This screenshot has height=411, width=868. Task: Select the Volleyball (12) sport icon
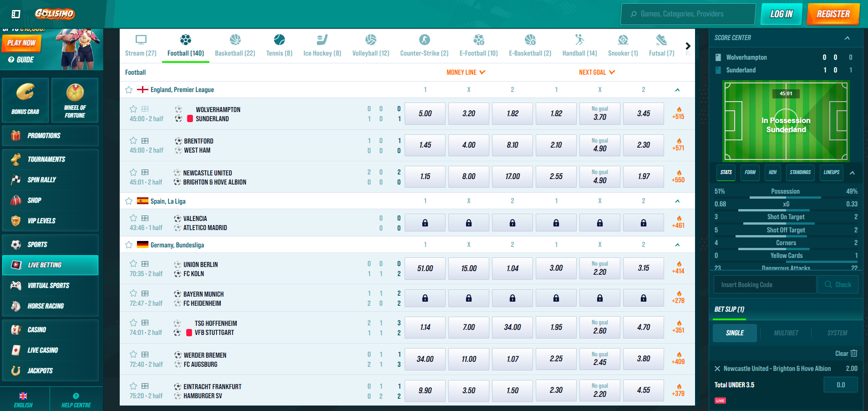click(371, 40)
